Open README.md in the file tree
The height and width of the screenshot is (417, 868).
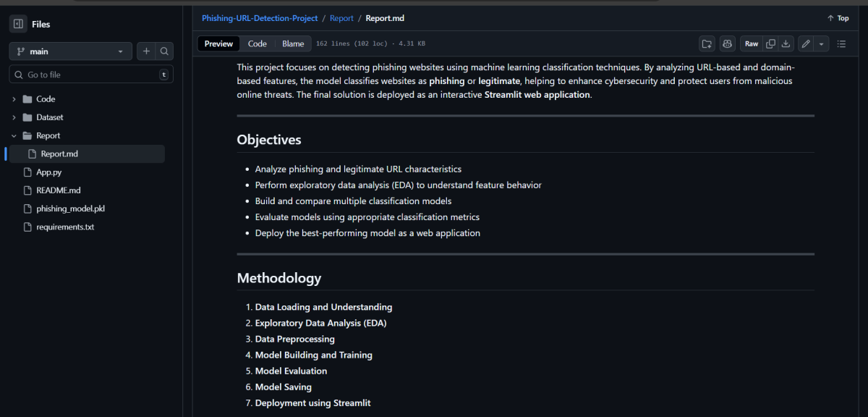(x=58, y=190)
